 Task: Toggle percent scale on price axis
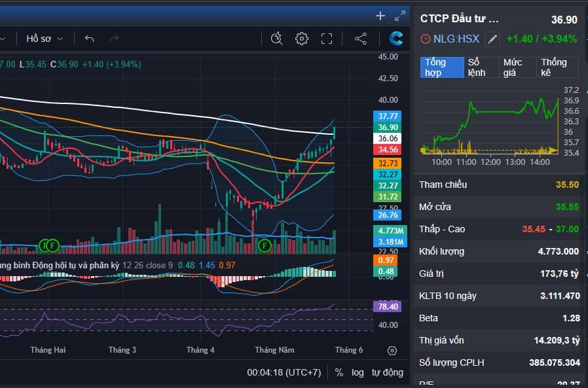coord(339,372)
